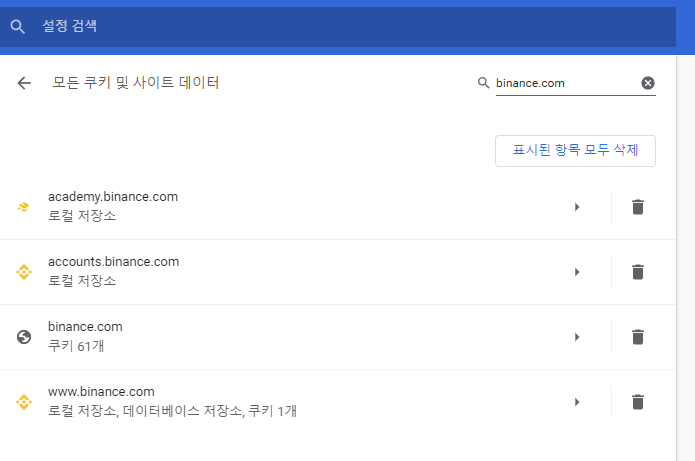Delete academy.binance.com data with the trash icon
This screenshot has height=461, width=695.
(638, 207)
